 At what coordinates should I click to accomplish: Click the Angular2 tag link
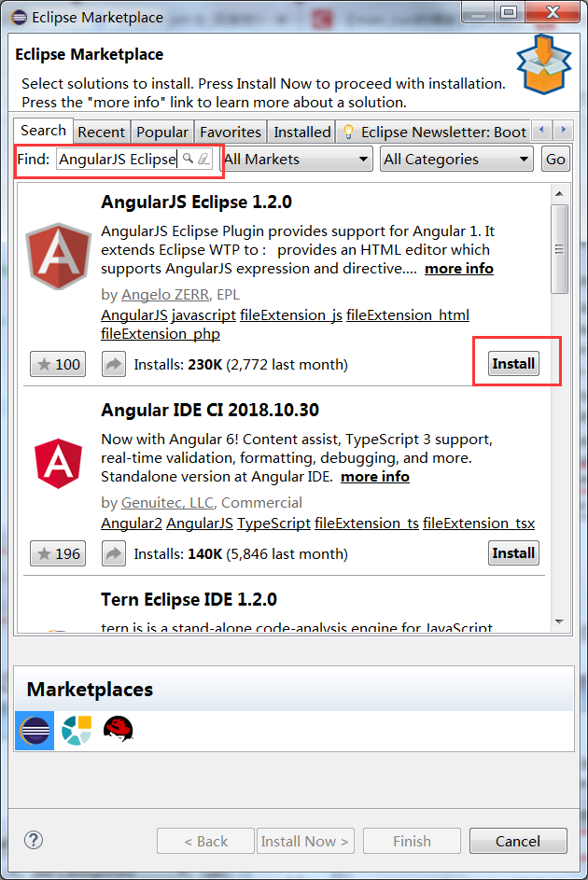[x=132, y=524]
